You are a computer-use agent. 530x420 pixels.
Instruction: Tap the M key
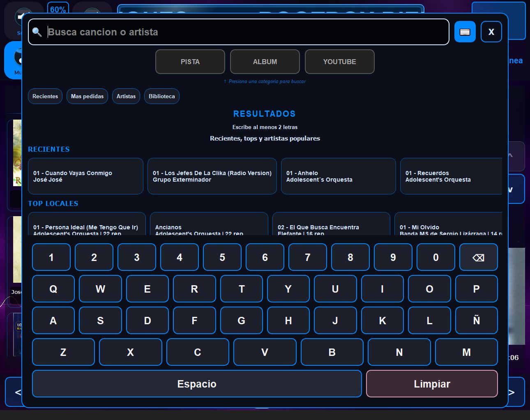tap(466, 352)
